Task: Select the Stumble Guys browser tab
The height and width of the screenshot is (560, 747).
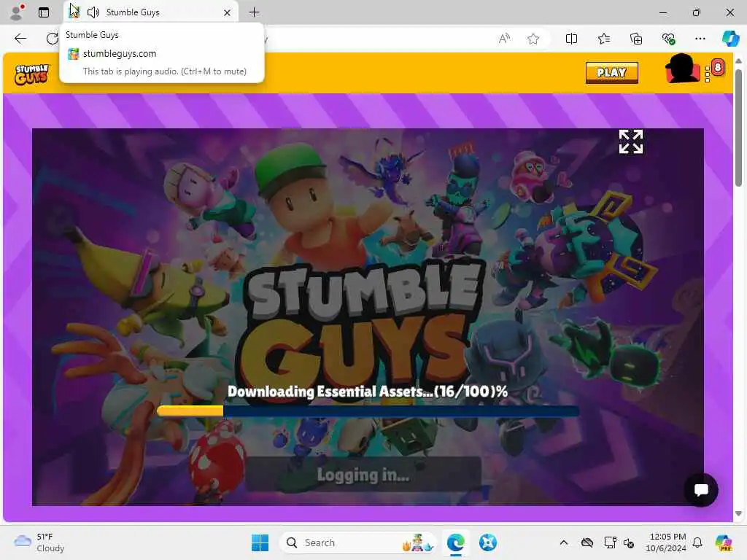Action: click(x=152, y=12)
